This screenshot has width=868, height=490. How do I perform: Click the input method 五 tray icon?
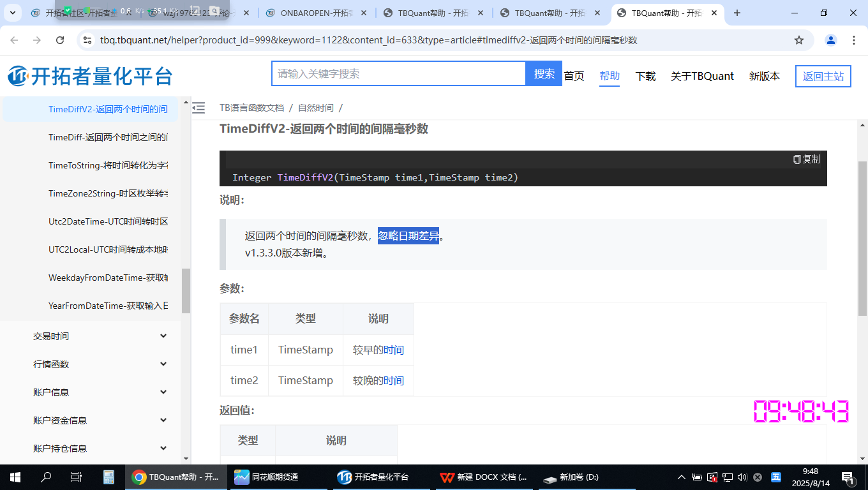click(x=776, y=477)
